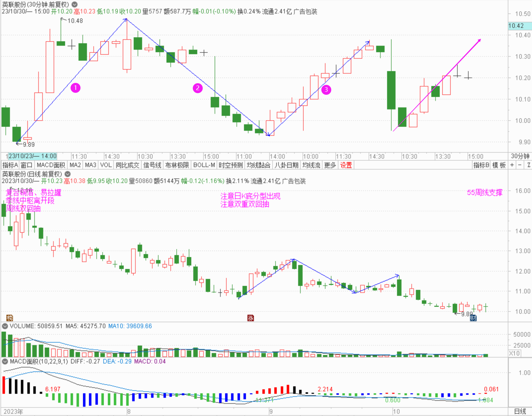Screen dimensions: 532x416
Task: Click the 9 month marker on date axis
Action: click(271, 411)
